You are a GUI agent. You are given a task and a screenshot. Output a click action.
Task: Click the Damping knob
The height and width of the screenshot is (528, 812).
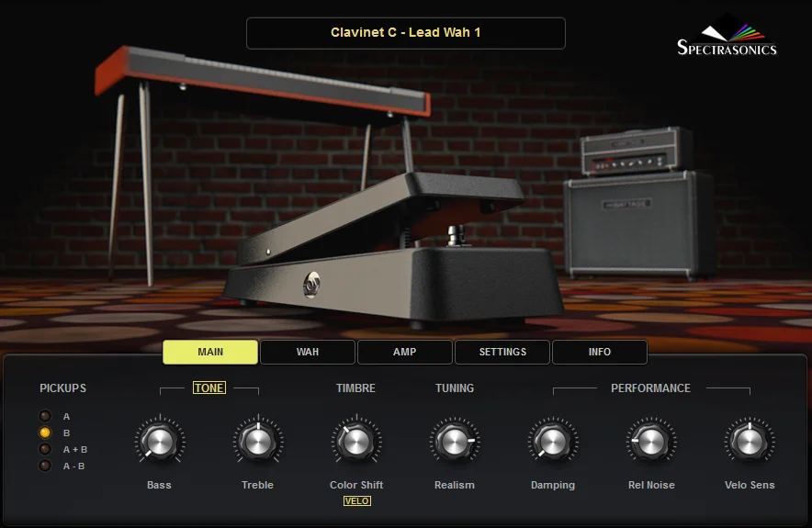coord(553,442)
